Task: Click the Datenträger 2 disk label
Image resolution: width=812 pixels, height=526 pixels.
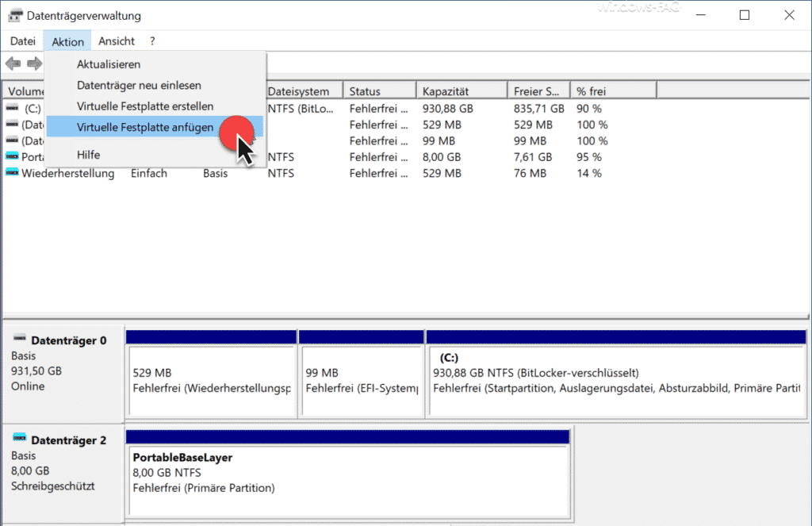Action: pyautogui.click(x=68, y=440)
